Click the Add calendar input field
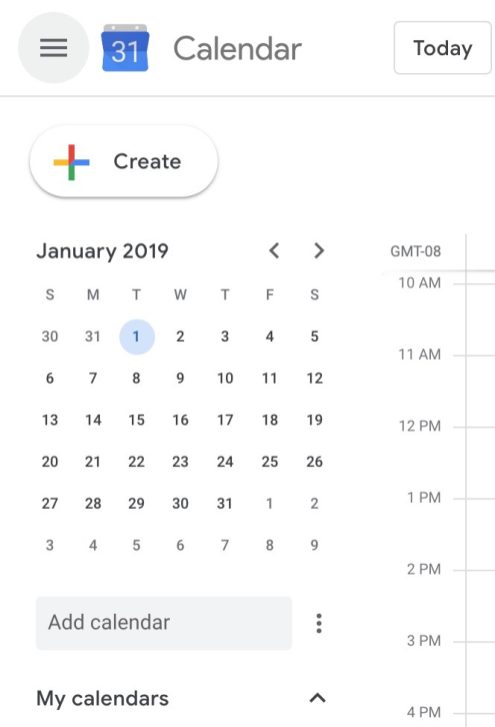This screenshot has height=727, width=495. 164,623
